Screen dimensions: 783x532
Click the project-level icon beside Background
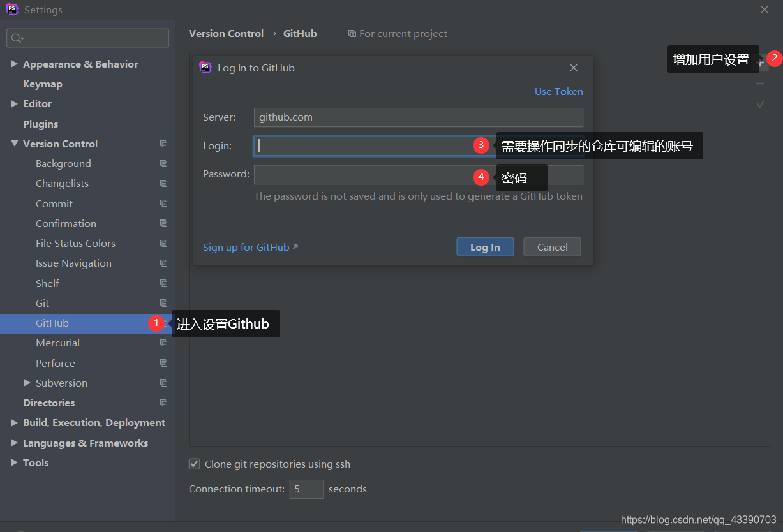[x=163, y=164]
